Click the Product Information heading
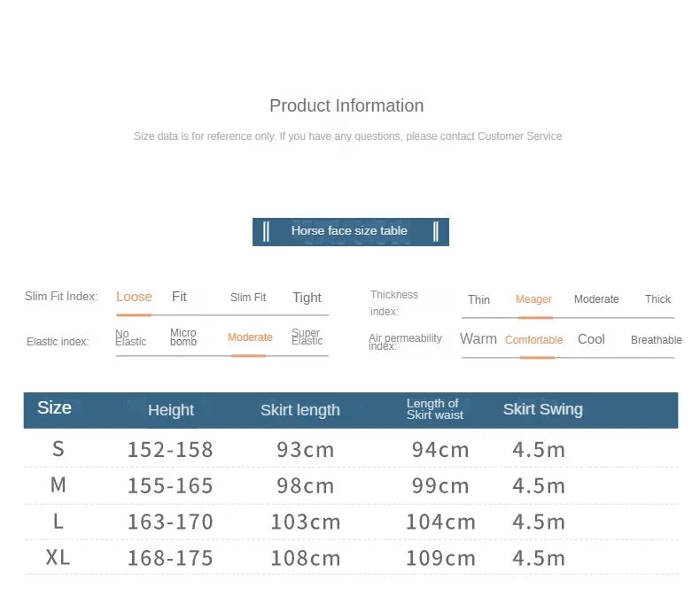Viewport: 700px width, 612px height. pos(346,105)
